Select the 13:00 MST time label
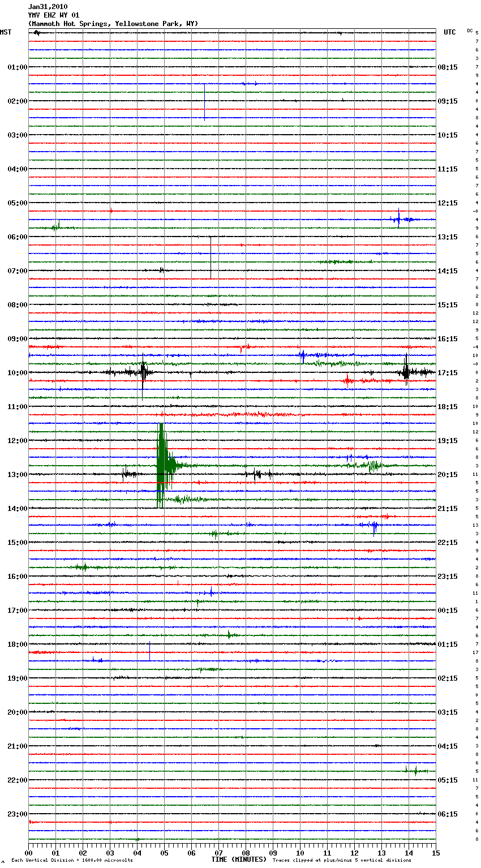 18,475
